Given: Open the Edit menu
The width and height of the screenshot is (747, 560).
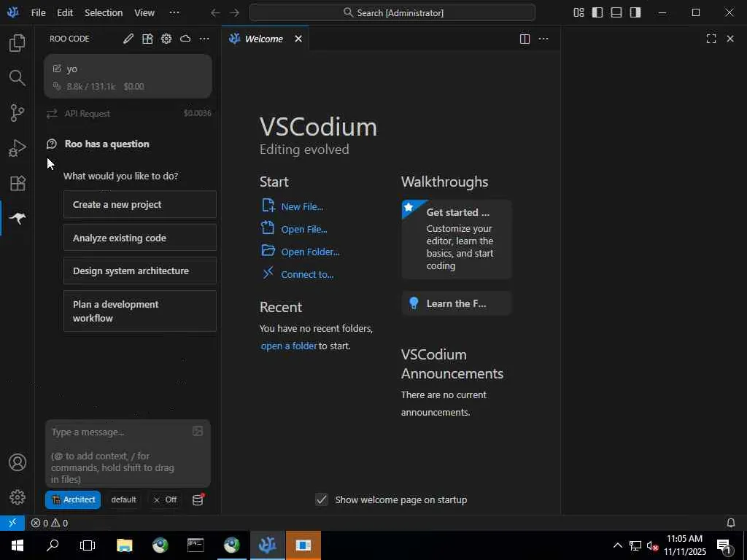Looking at the screenshot, I should point(65,13).
